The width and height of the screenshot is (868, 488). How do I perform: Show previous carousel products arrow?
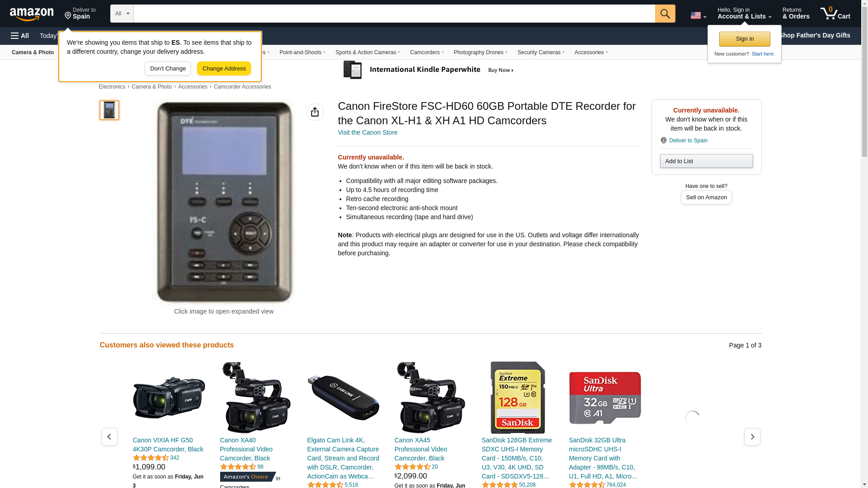coord(109,436)
